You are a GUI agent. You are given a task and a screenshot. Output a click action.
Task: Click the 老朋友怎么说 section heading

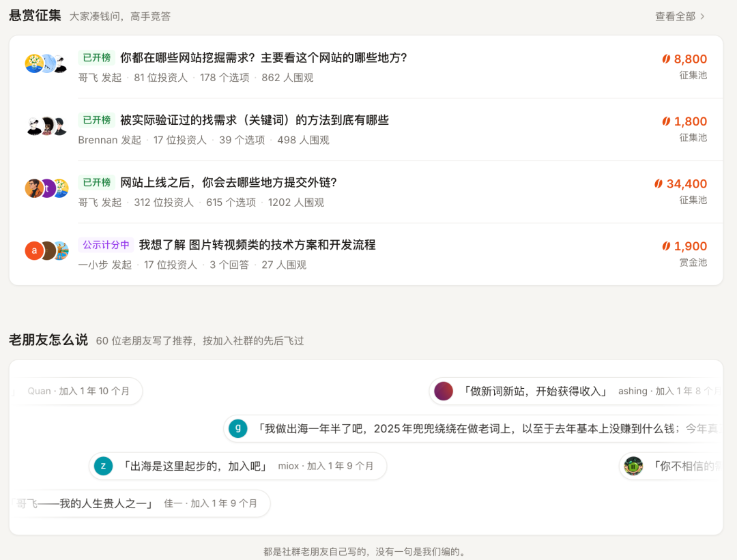coord(48,340)
